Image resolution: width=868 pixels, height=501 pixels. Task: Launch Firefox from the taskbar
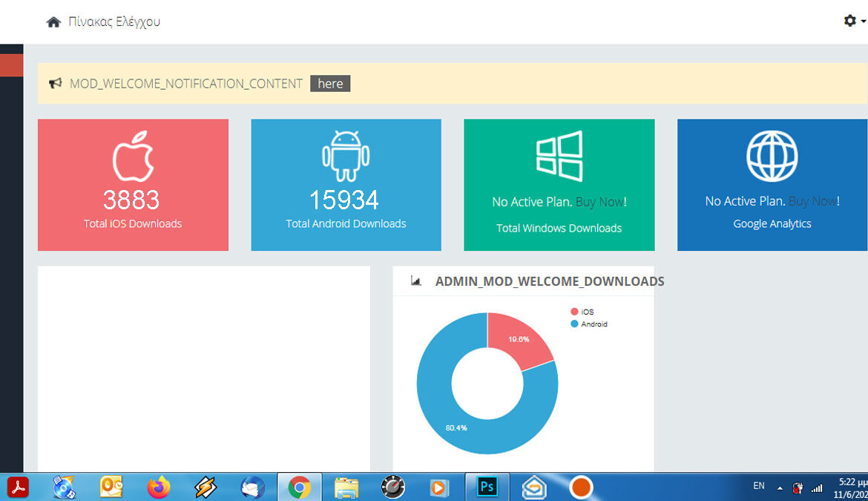pyautogui.click(x=159, y=487)
